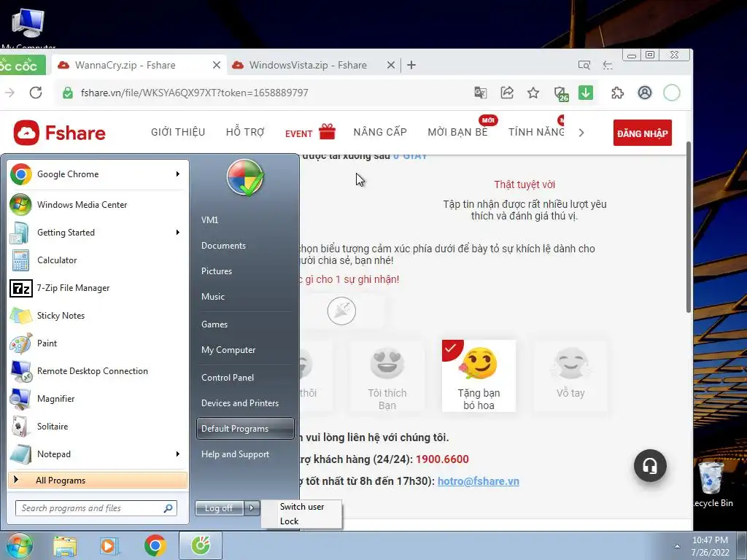
Task: Switch to Coc Coc browser taskbar button
Action: click(x=201, y=545)
